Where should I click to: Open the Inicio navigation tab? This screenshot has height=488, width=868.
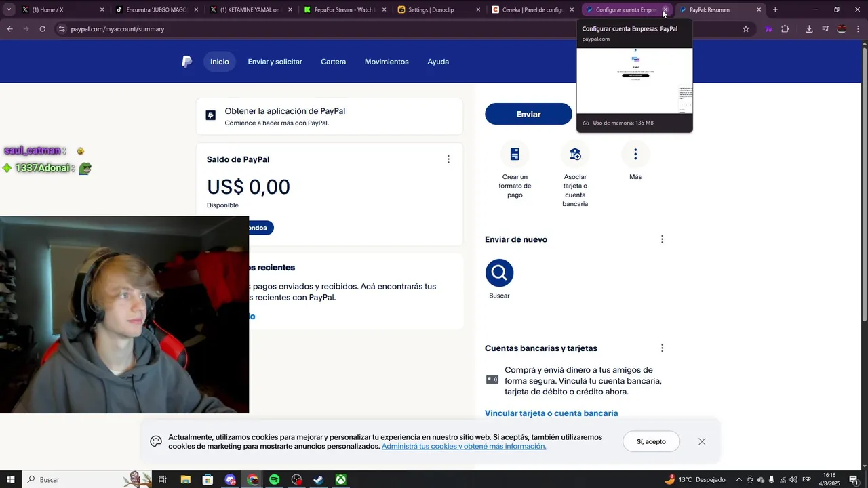[220, 62]
